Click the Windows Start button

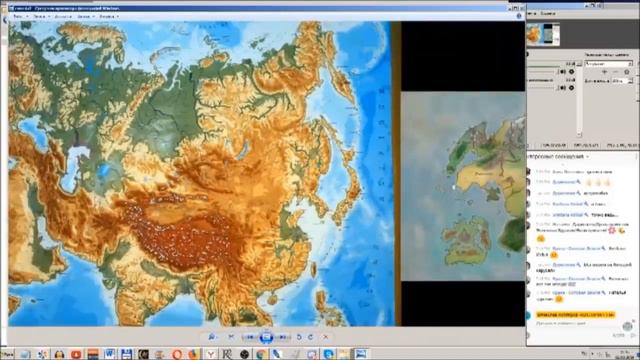point(7,354)
